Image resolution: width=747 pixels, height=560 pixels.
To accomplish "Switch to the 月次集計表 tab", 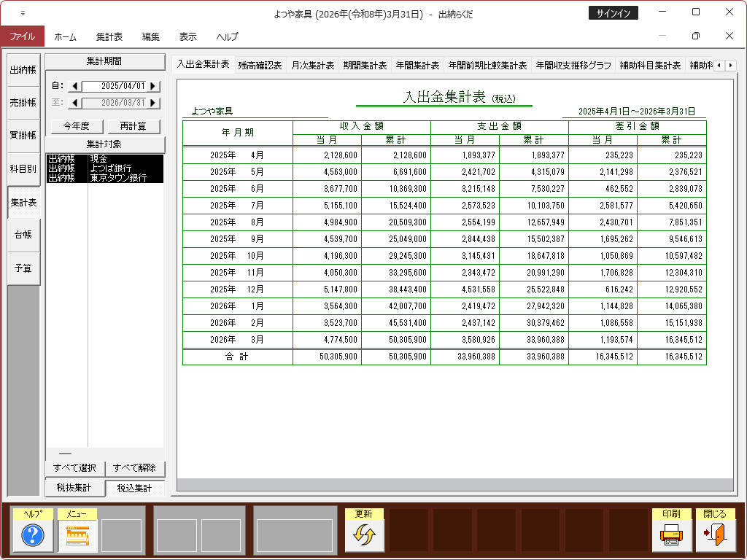I will [x=312, y=65].
